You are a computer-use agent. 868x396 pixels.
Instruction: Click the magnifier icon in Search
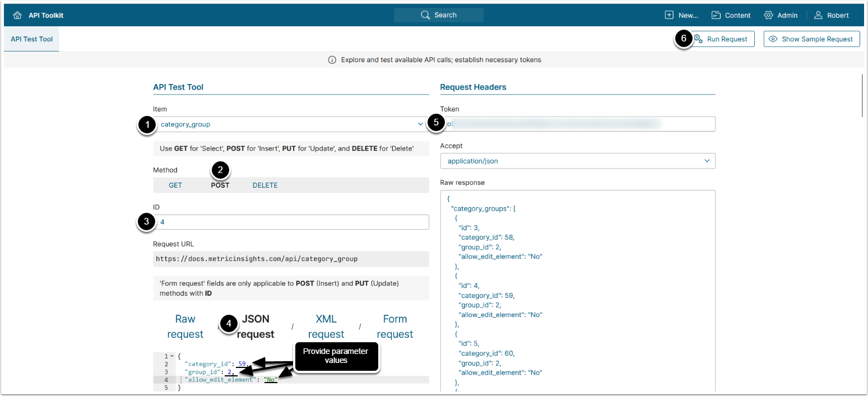(x=425, y=15)
